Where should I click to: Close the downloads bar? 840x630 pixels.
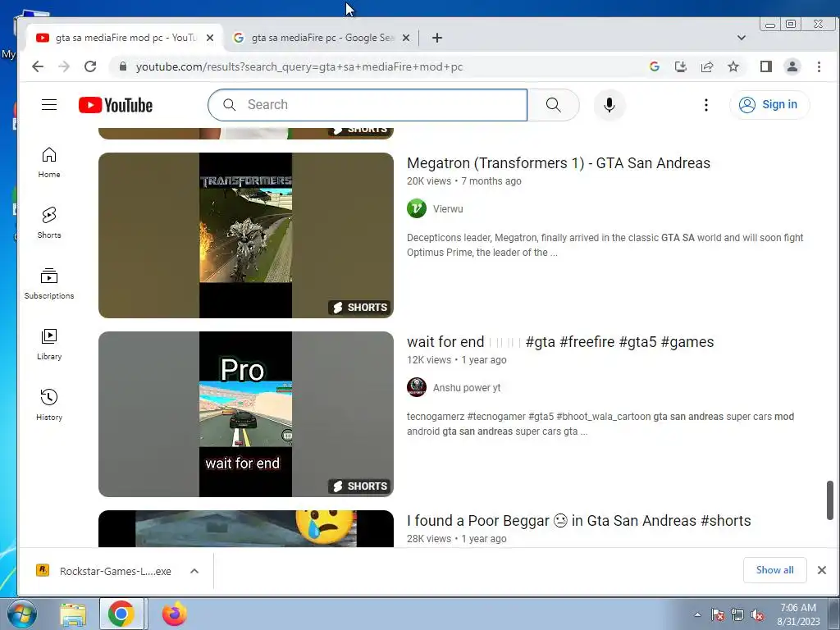(822, 570)
